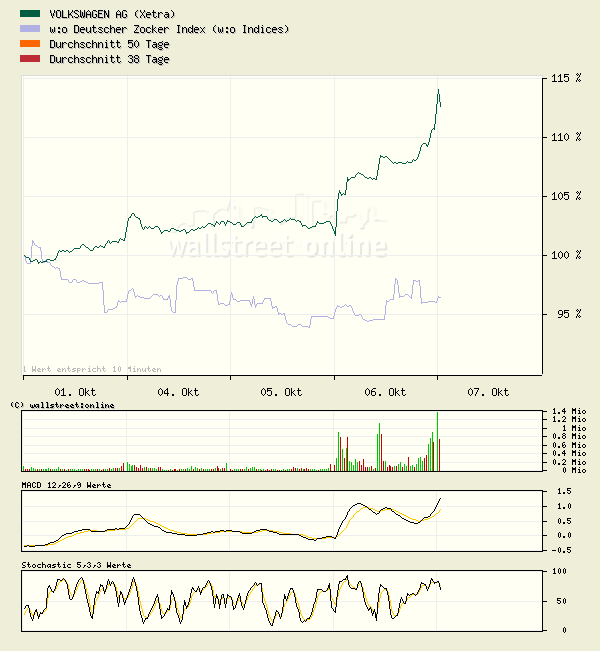
Task: Click the '0 Mio' volume axis label
Action: pos(574,470)
